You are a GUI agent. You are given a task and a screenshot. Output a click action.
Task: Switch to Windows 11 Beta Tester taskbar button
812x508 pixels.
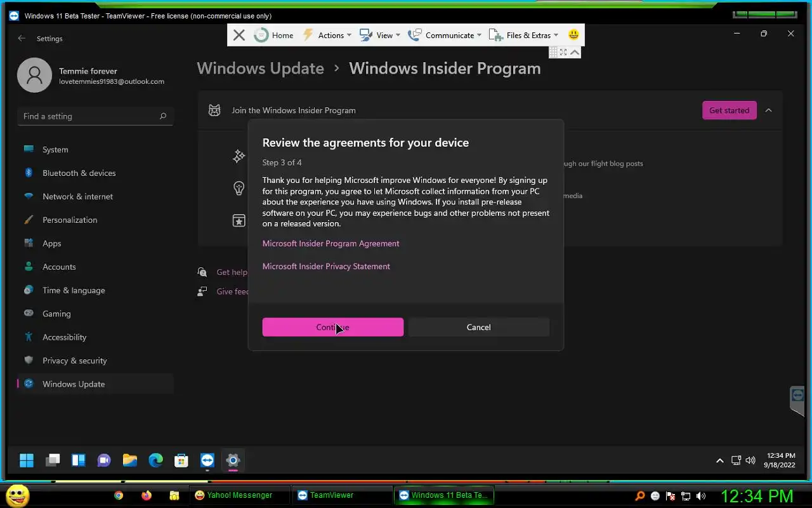[x=444, y=495]
